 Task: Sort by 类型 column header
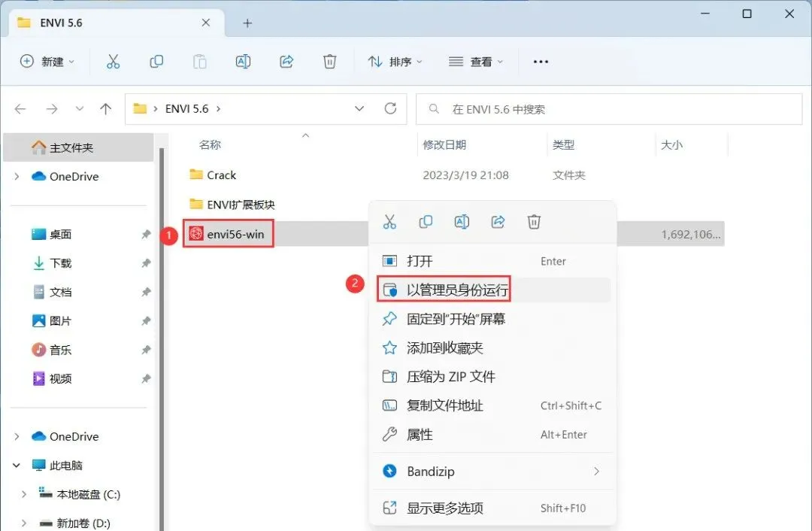(x=563, y=144)
